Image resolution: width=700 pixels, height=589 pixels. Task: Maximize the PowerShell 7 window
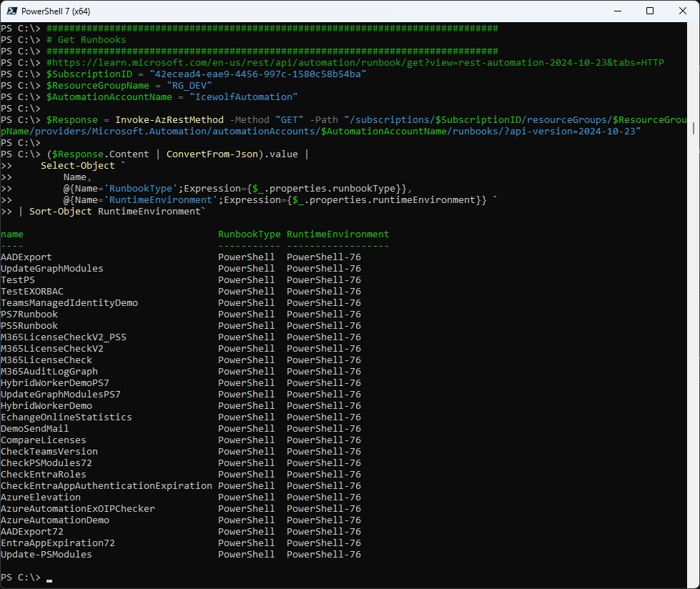pyautogui.click(x=650, y=11)
